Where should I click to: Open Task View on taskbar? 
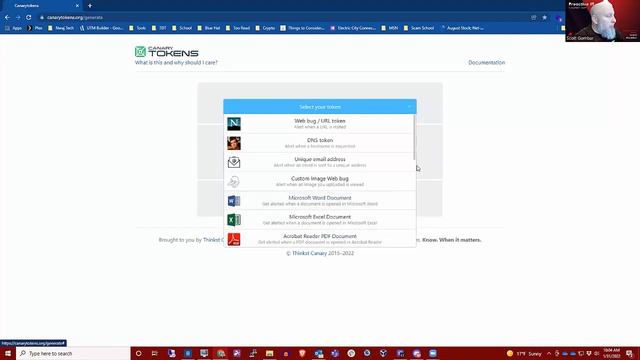155,353
